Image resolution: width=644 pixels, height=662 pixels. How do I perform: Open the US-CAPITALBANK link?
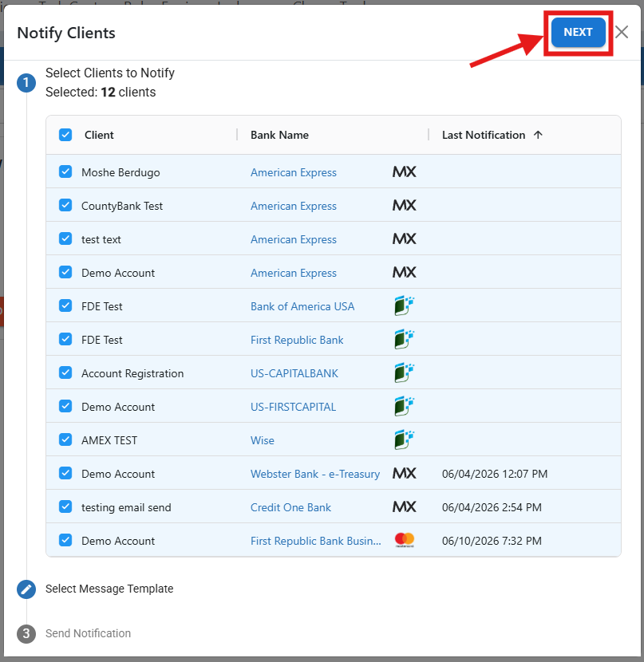tap(294, 373)
